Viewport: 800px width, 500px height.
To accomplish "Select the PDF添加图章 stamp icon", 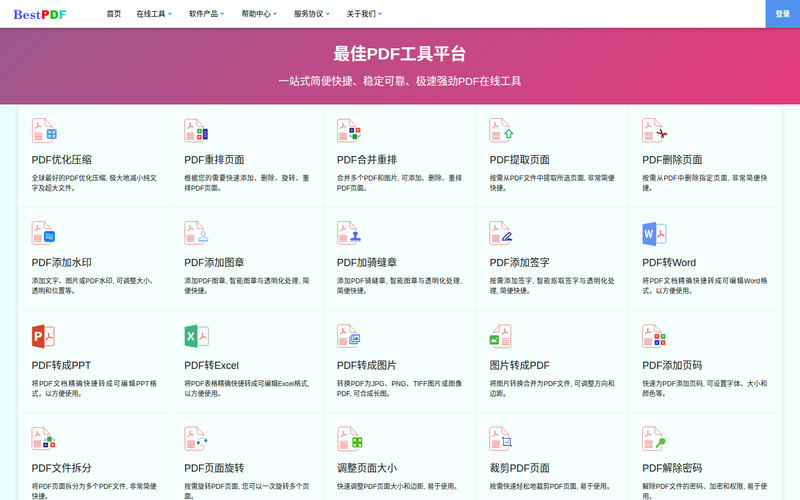I will click(x=196, y=233).
